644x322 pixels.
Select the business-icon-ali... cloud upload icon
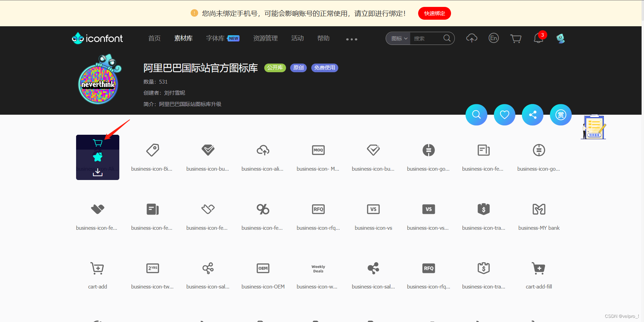(263, 150)
